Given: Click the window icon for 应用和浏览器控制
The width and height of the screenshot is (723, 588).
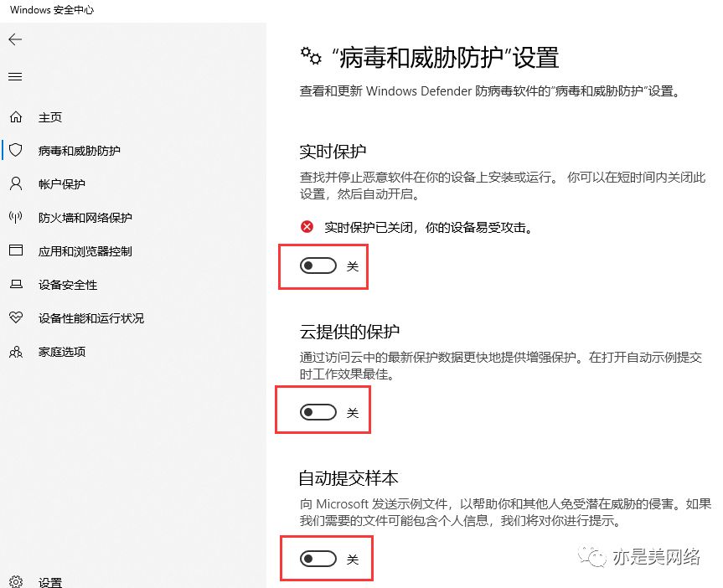Looking at the screenshot, I should [16, 250].
